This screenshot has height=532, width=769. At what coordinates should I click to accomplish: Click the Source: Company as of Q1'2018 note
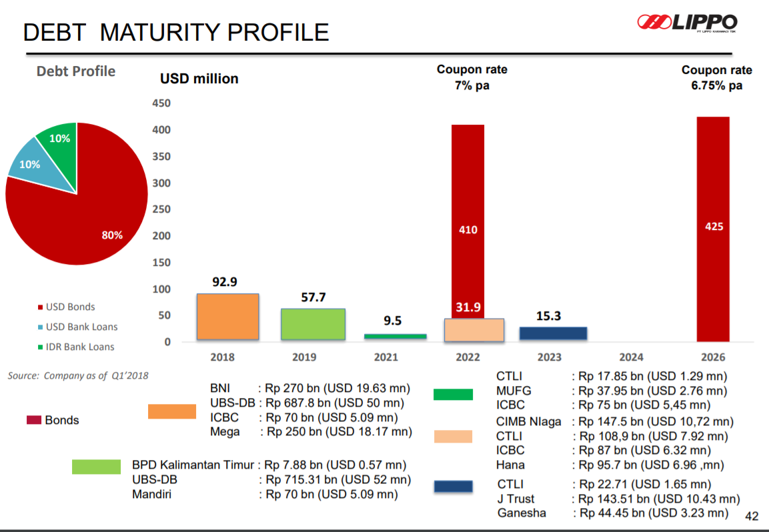coord(78,375)
